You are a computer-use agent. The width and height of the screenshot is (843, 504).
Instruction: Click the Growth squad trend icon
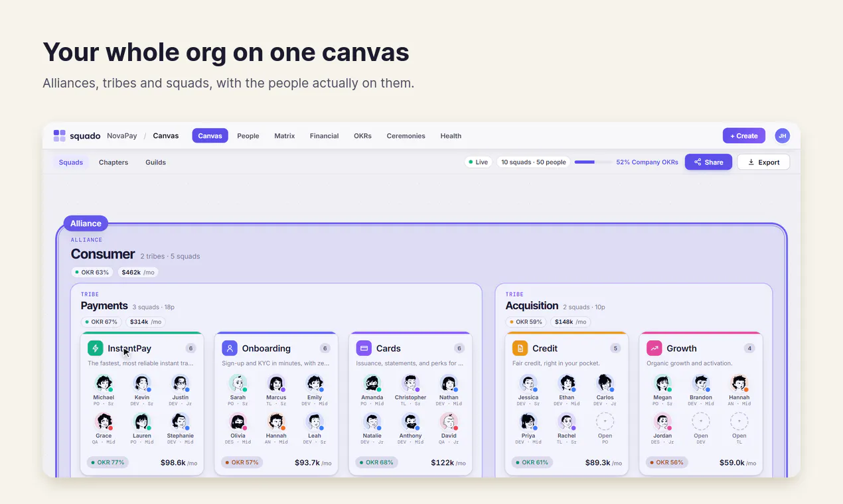click(654, 348)
